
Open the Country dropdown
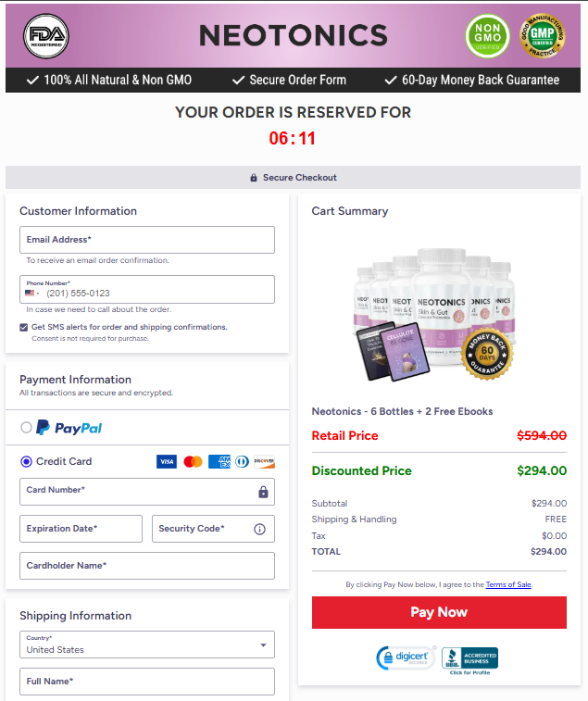coord(147,645)
